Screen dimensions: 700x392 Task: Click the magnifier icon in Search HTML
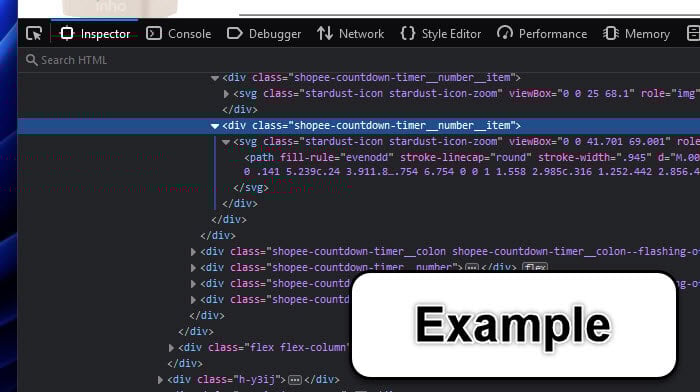coord(31,60)
